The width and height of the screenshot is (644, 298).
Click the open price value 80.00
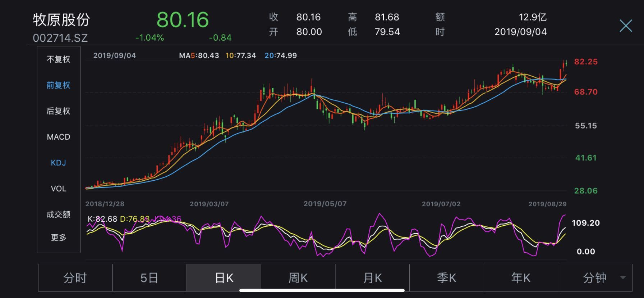point(309,32)
